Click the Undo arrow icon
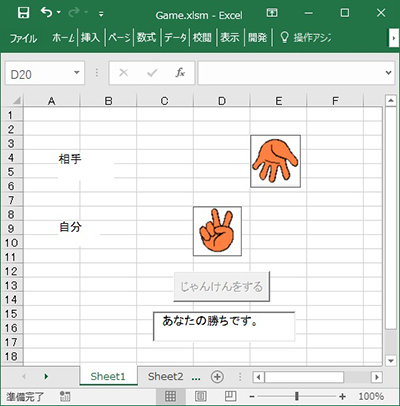Image resolution: width=400 pixels, height=406 pixels. 46,13
